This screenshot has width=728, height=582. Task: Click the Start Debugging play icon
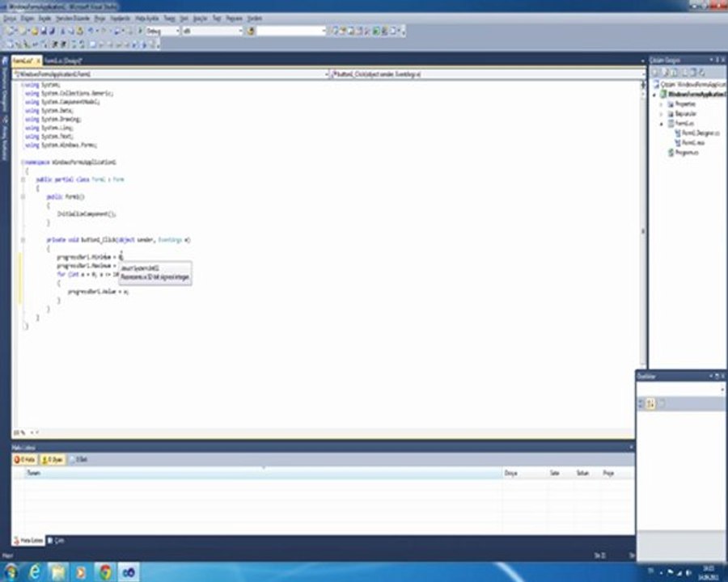[140, 31]
